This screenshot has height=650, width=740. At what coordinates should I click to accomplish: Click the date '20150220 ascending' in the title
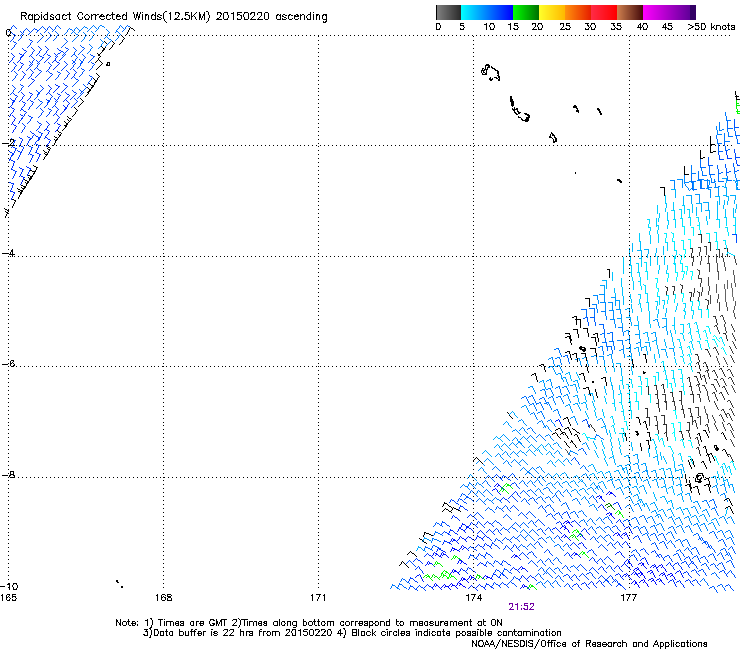[271, 17]
